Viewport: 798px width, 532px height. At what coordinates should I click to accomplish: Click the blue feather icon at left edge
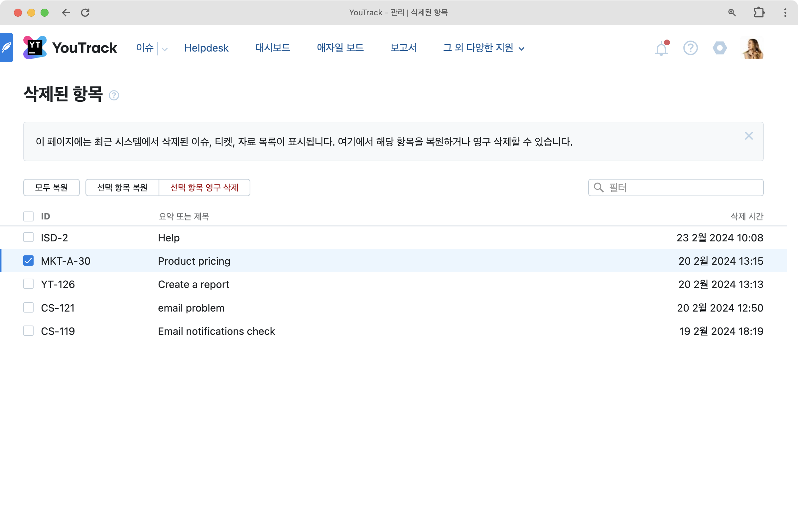[x=6, y=48]
